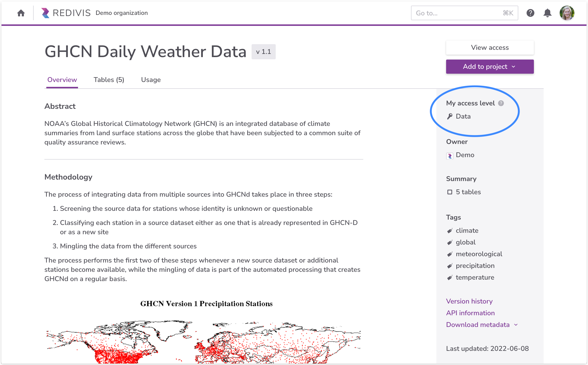The height and width of the screenshot is (365, 588).
Task: Click the precipitation stations map image
Action: (x=204, y=331)
